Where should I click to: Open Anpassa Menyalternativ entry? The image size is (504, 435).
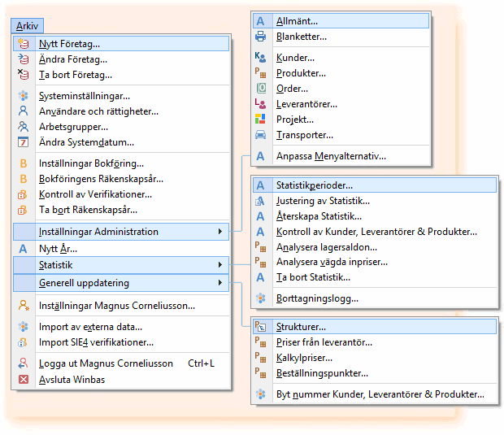tap(331, 156)
